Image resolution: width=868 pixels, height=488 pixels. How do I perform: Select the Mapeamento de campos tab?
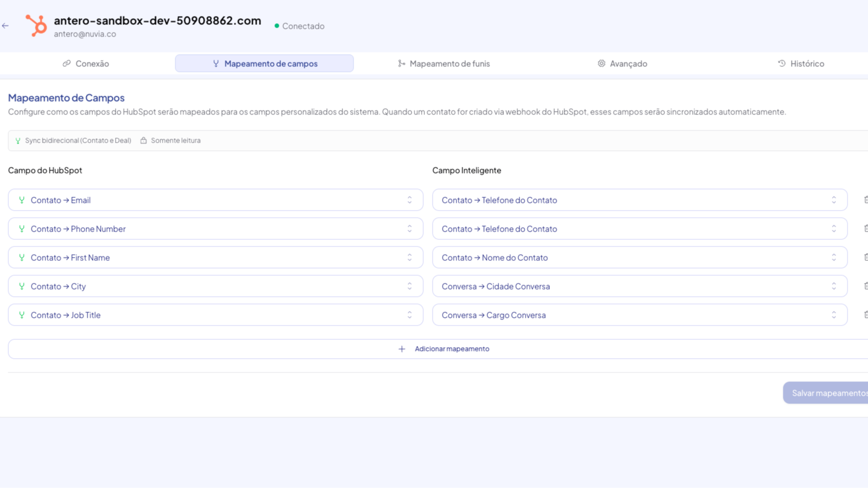click(264, 64)
